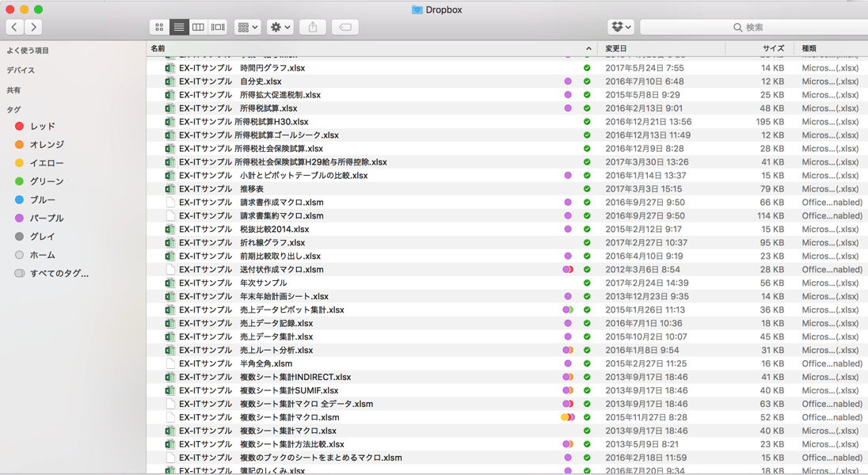Screen dimensions: 868x475
Task: Switch to column view
Action: [198, 27]
